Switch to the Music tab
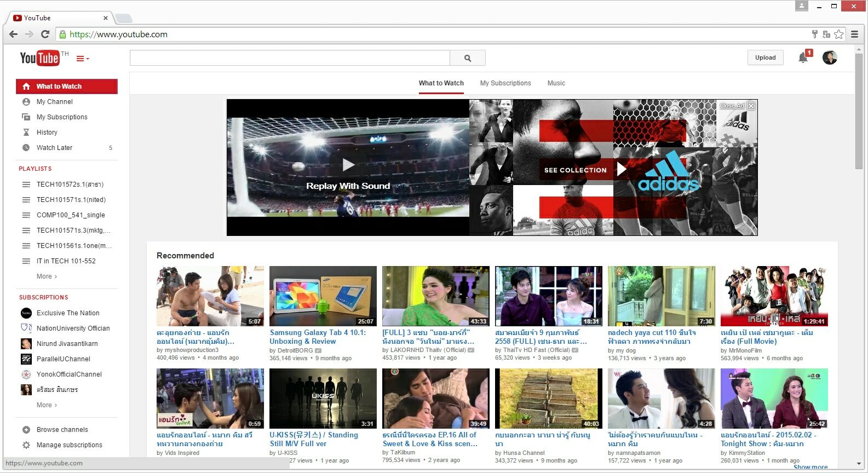868x473 pixels. click(x=556, y=83)
